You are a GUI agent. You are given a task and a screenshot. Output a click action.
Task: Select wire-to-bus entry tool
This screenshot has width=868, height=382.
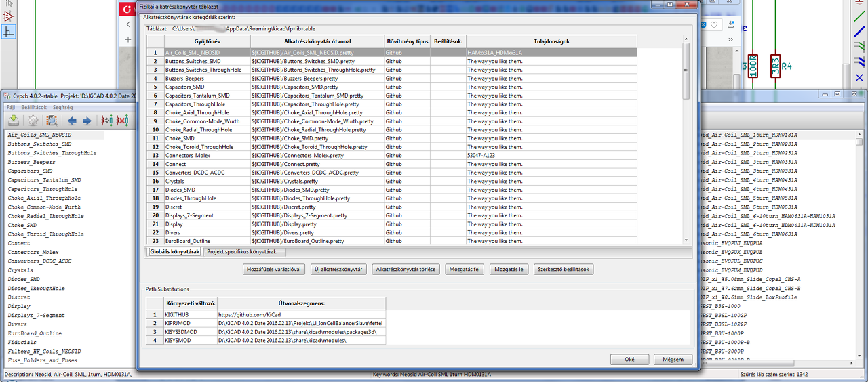pos(859,47)
